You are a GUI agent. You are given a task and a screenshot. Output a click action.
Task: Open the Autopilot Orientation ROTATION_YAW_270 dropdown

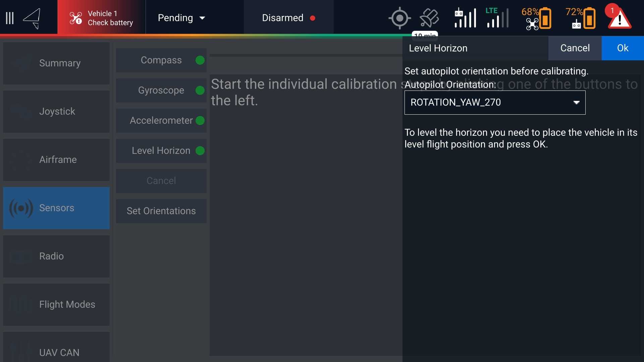pyautogui.click(x=495, y=103)
